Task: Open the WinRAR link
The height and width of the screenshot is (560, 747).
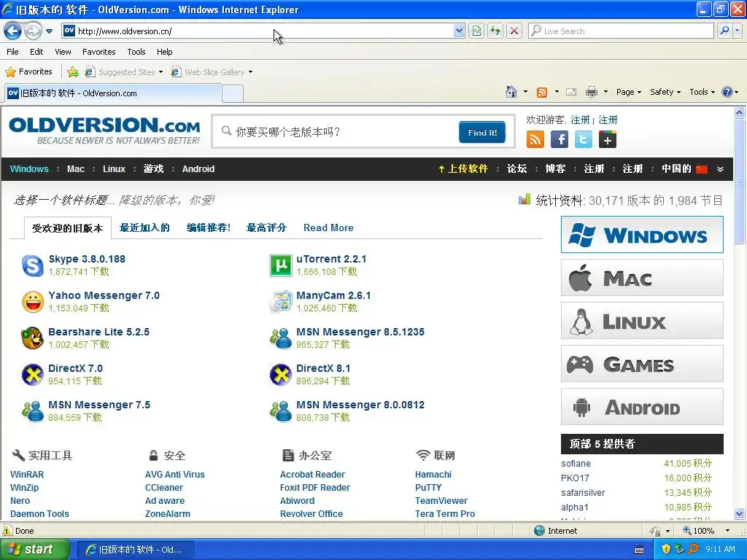Action: click(27, 474)
